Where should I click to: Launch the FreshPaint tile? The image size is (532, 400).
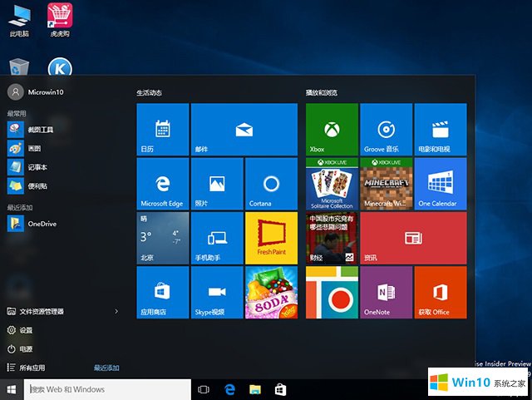click(271, 238)
